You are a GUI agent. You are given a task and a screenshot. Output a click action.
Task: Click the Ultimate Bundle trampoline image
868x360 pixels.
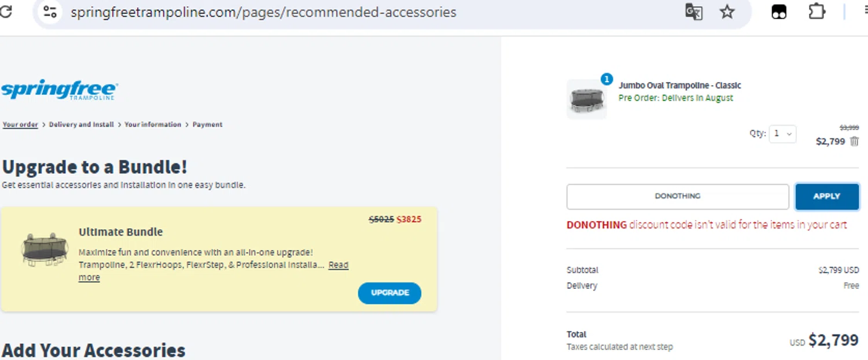click(x=45, y=249)
